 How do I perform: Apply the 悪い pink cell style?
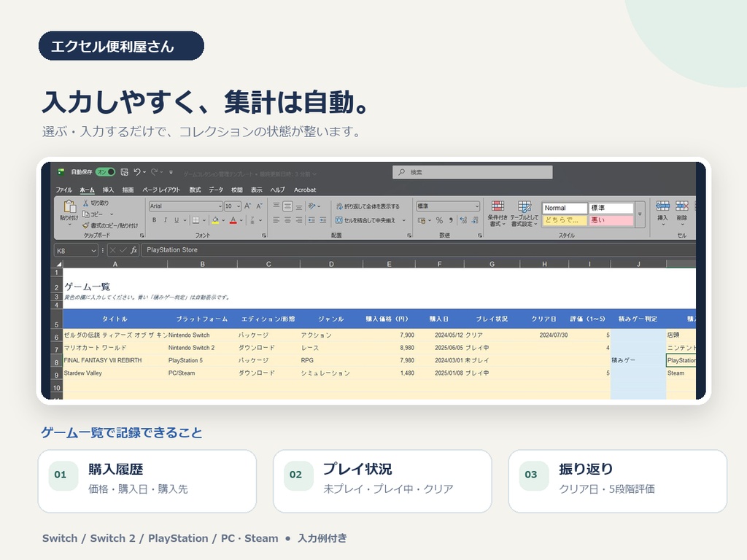(x=611, y=220)
